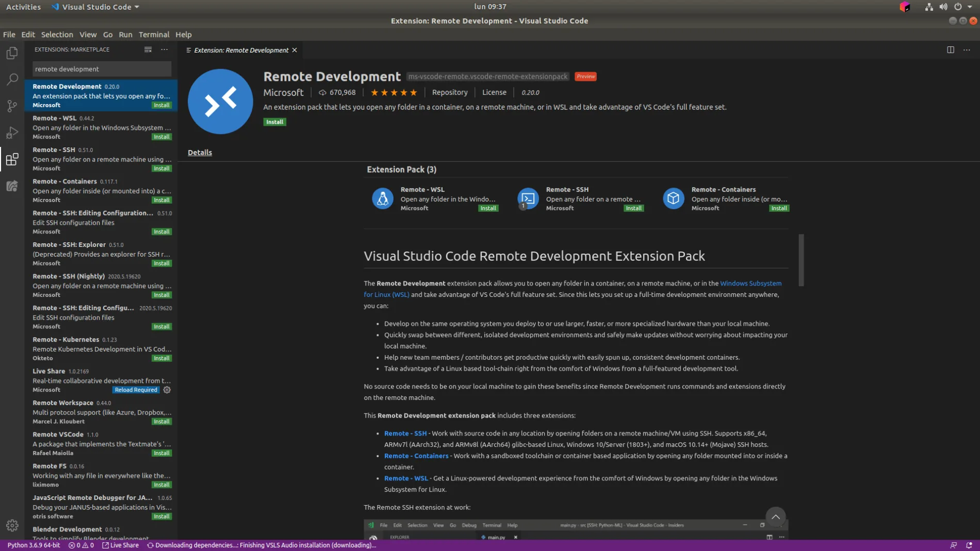The width and height of the screenshot is (980, 551).
Task: Click the feedback icon in status bar
Action: tap(953, 545)
